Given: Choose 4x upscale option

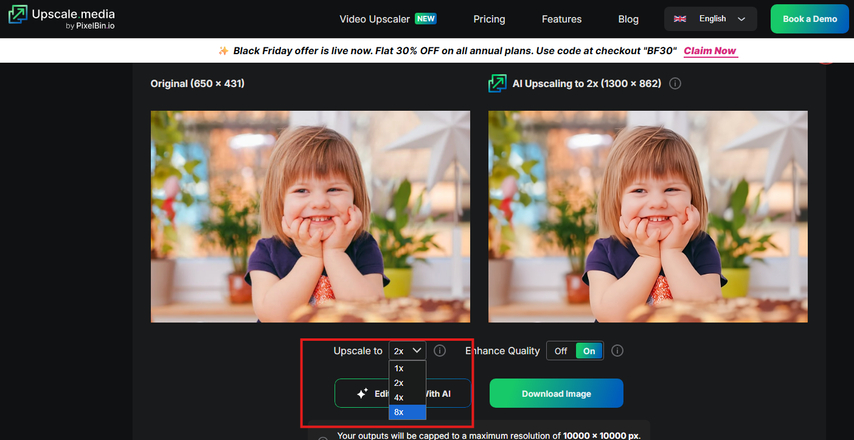Looking at the screenshot, I should [407, 398].
